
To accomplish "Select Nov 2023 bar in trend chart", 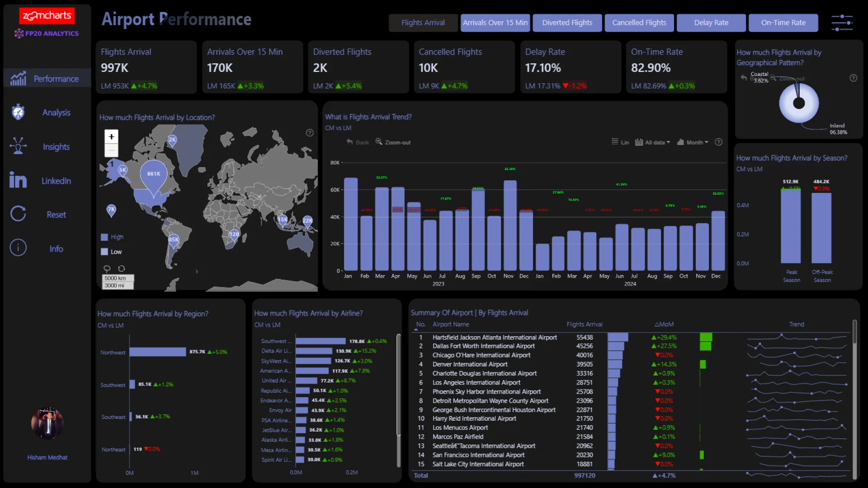I will 510,225.
